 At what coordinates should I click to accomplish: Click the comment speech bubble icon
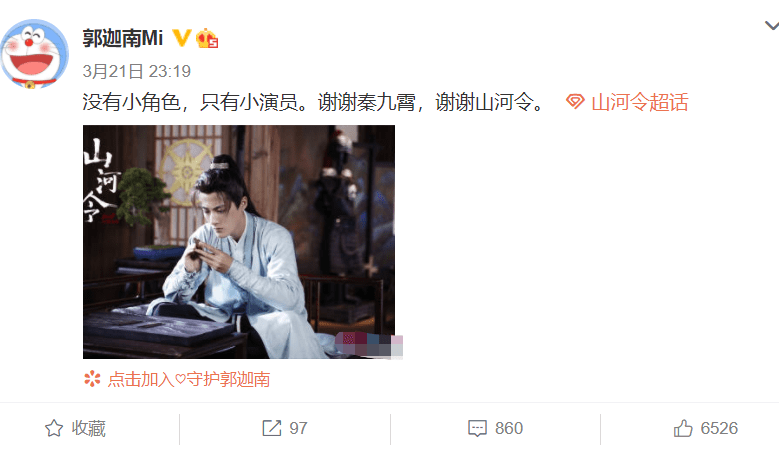coord(477,428)
